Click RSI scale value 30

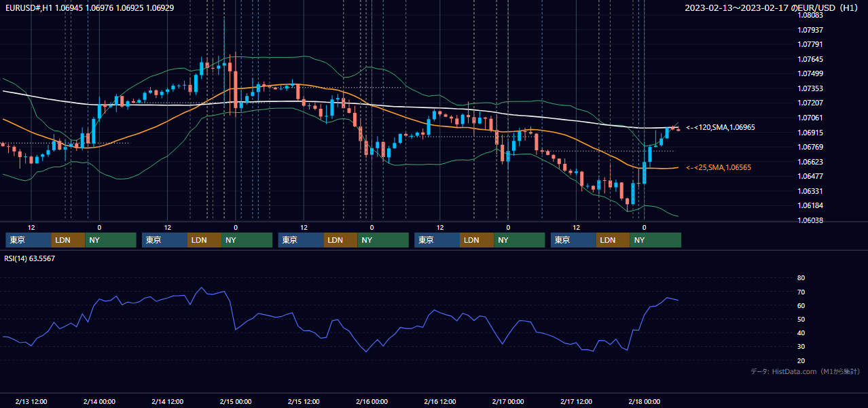click(801, 346)
